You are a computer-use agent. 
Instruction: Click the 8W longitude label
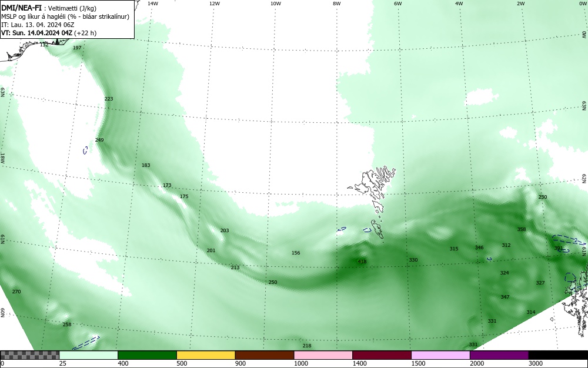pos(336,4)
